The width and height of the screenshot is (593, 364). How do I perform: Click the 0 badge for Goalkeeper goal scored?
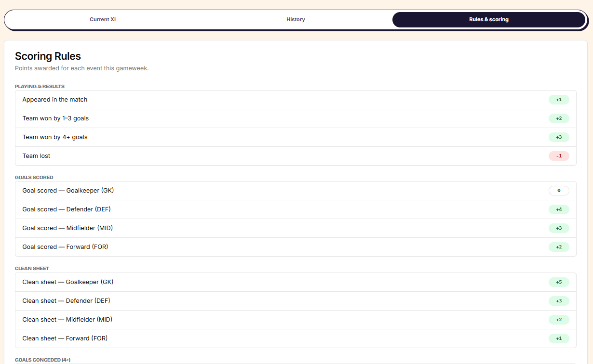[559, 191]
